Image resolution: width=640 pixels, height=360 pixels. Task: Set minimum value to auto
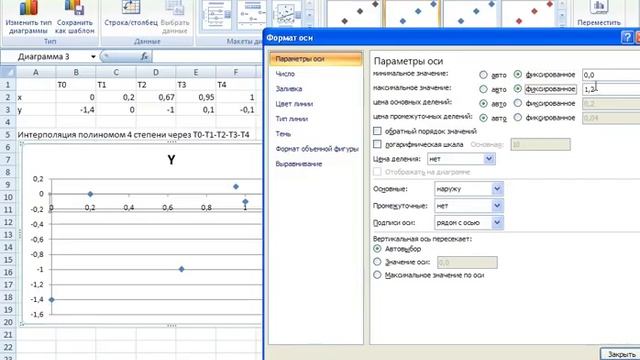483,75
